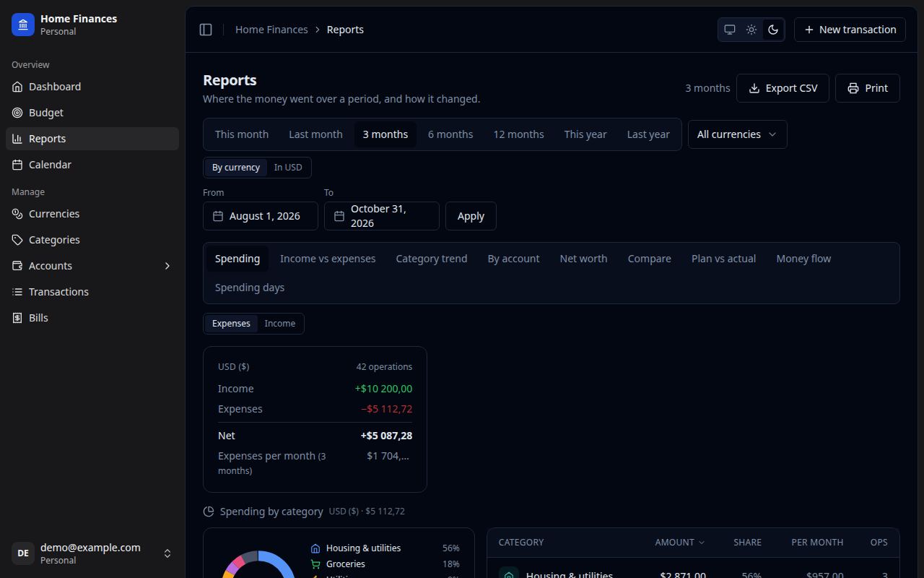Export the report as CSV

[783, 88]
